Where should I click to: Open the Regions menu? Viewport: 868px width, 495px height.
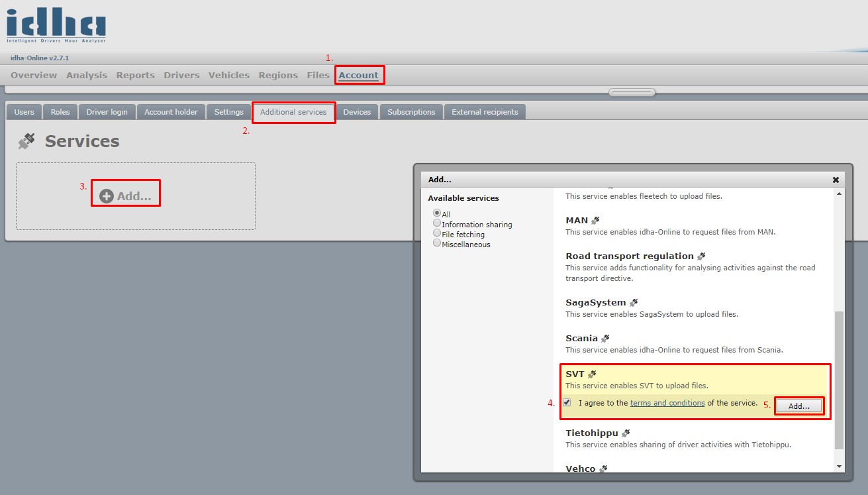(278, 75)
